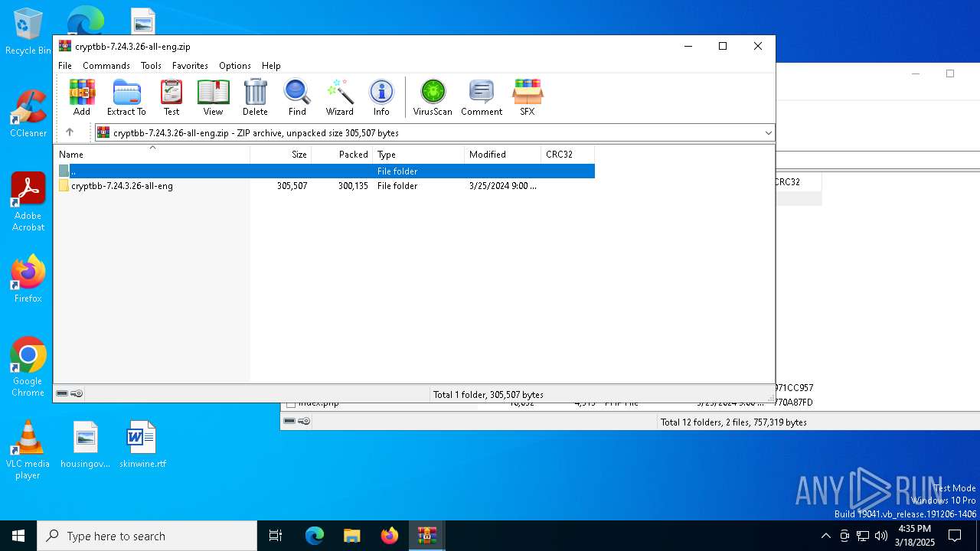The width and height of the screenshot is (980, 551).
Task: Click the network tray icon
Action: click(x=863, y=536)
